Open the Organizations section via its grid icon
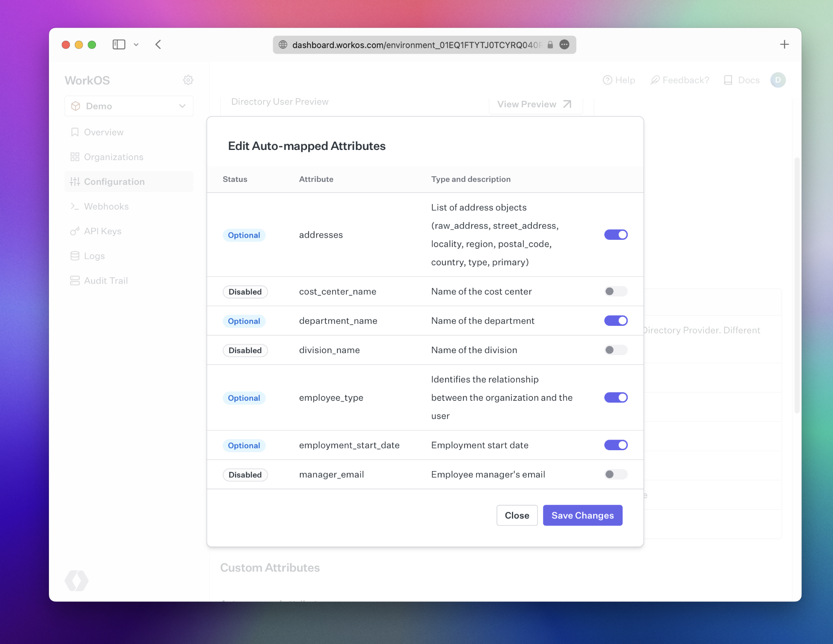 [x=75, y=157]
